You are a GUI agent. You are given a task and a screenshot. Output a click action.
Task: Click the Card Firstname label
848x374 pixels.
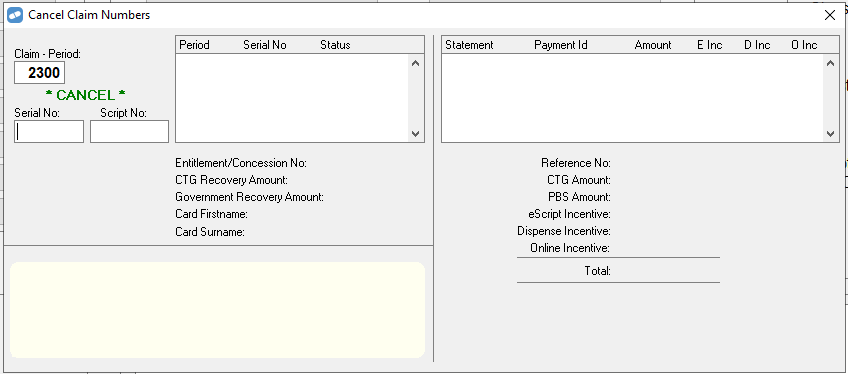pos(211,214)
